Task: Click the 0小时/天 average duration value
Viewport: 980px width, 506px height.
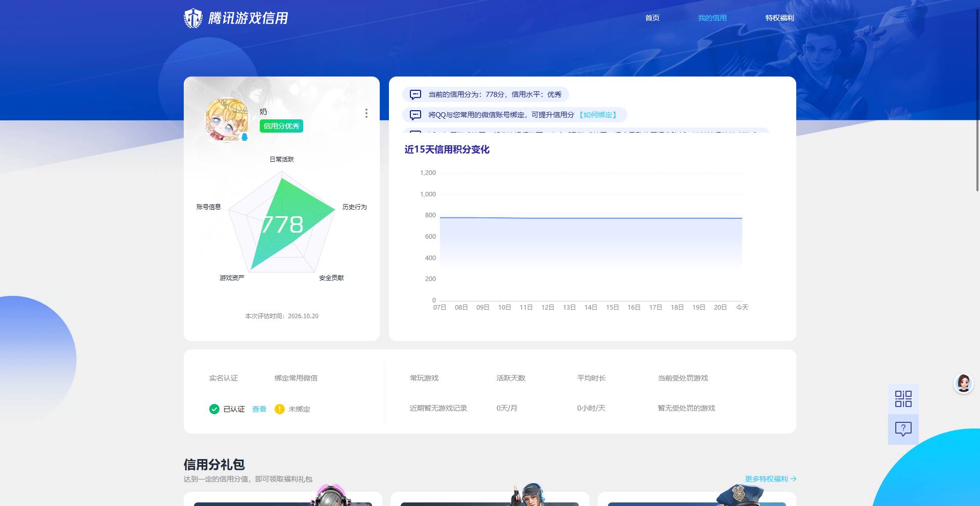Action: [x=591, y=408]
